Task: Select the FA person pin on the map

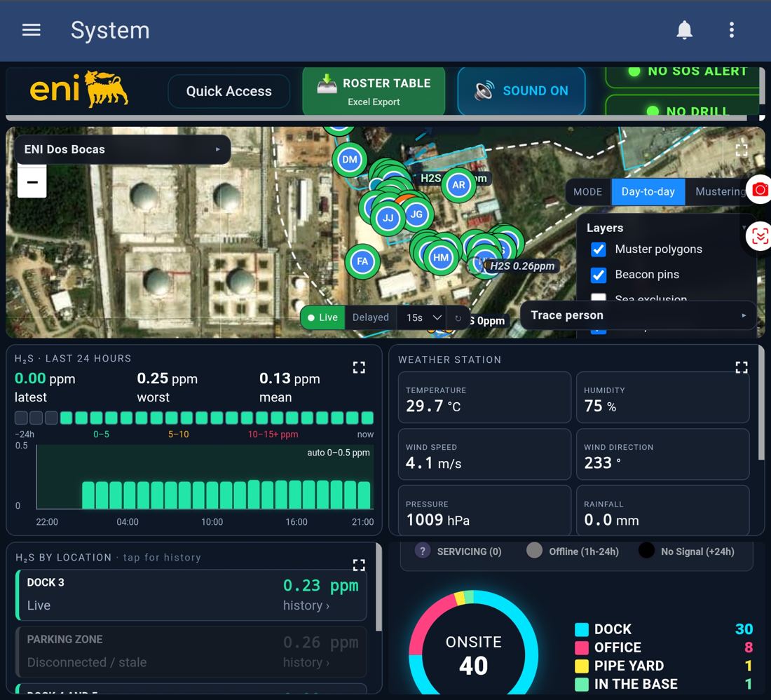Action: pos(362,261)
